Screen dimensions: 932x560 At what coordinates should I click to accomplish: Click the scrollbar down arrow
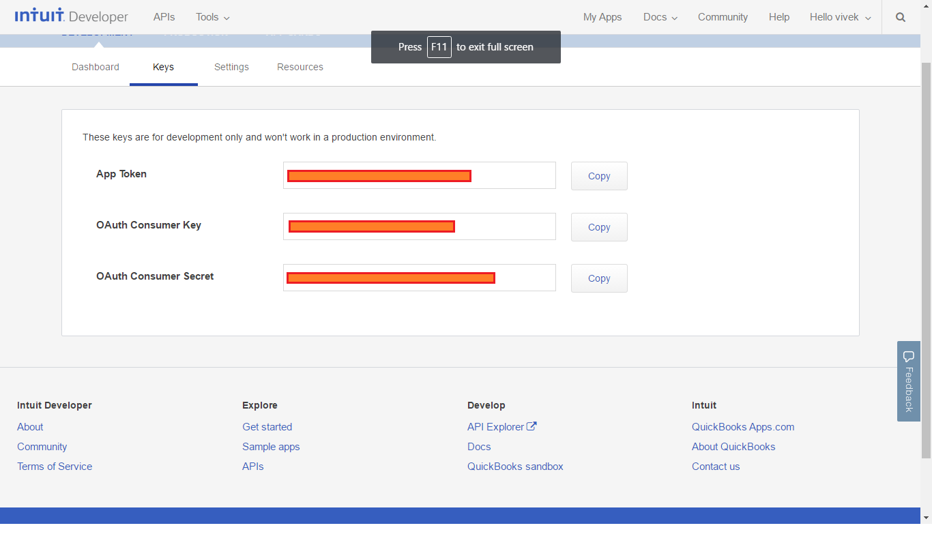[x=926, y=518]
